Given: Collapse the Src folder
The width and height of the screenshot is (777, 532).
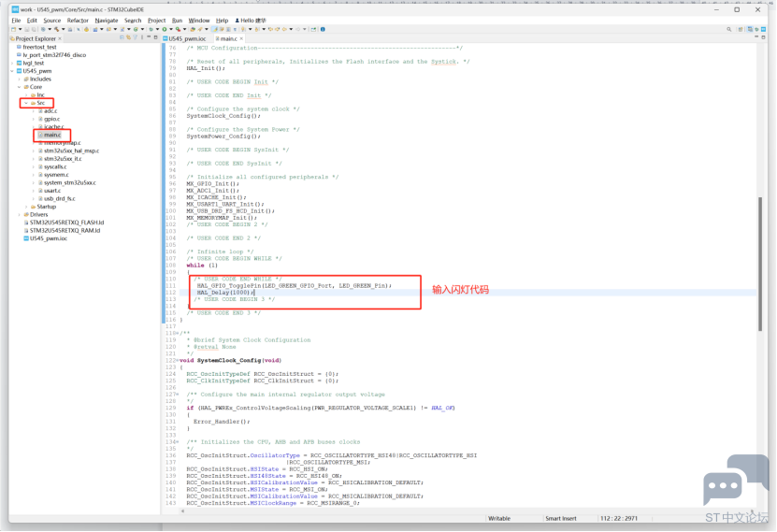Looking at the screenshot, I should click(26, 103).
